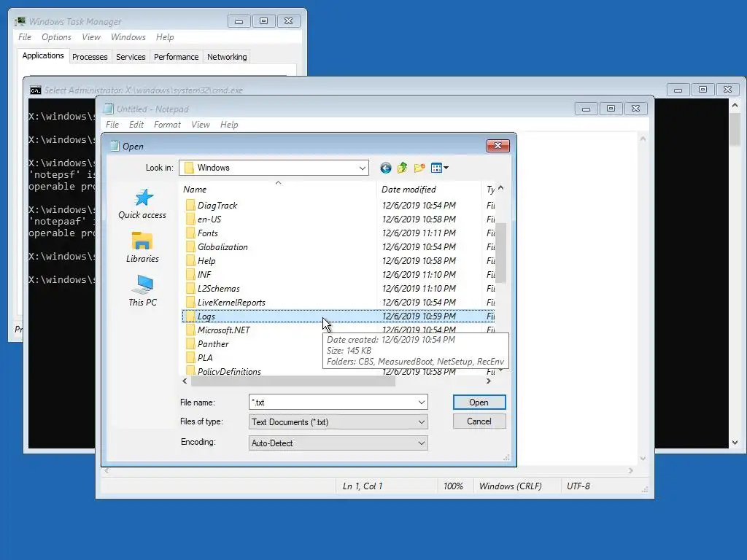Open Notepad View menu

click(201, 125)
